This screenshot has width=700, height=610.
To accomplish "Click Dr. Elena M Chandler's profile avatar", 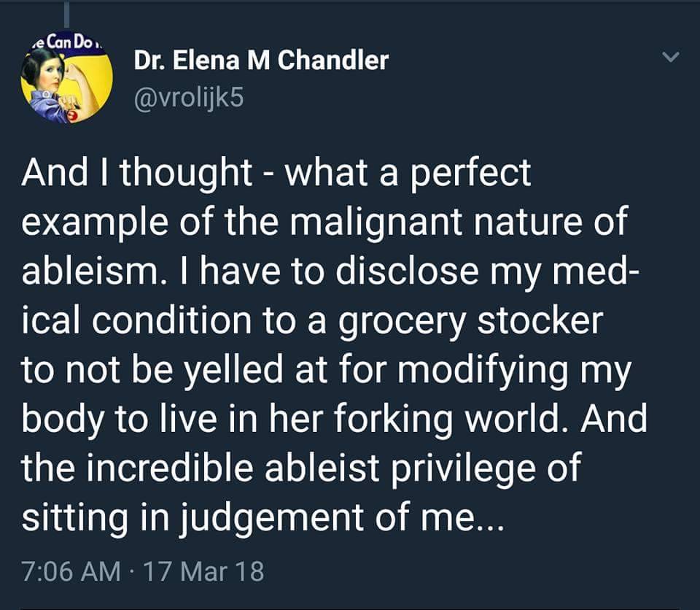I will [x=66, y=79].
